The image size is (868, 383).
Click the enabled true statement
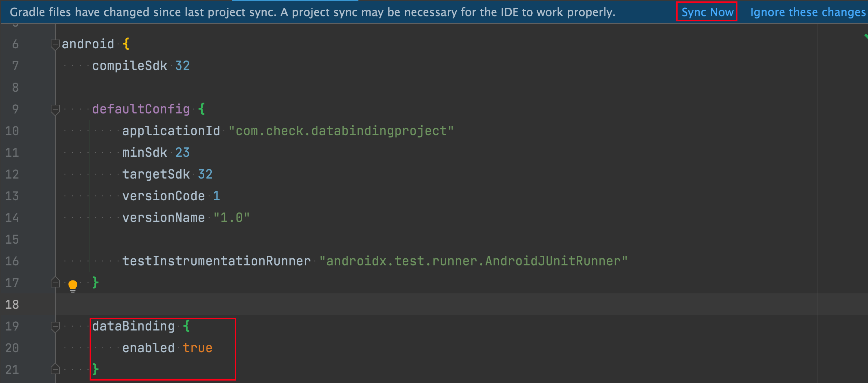[167, 348]
